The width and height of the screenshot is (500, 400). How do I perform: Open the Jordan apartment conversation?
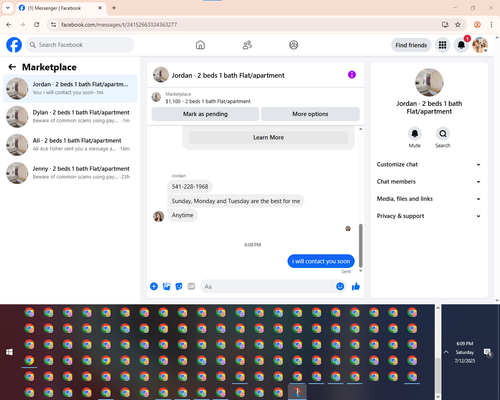(x=70, y=89)
